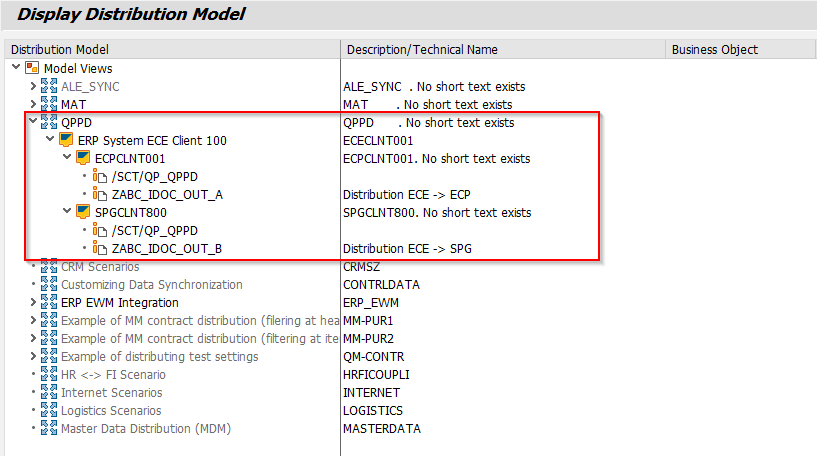817x456 pixels.
Task: Select the HR <-> FI Scenario entry
Action: click(113, 374)
